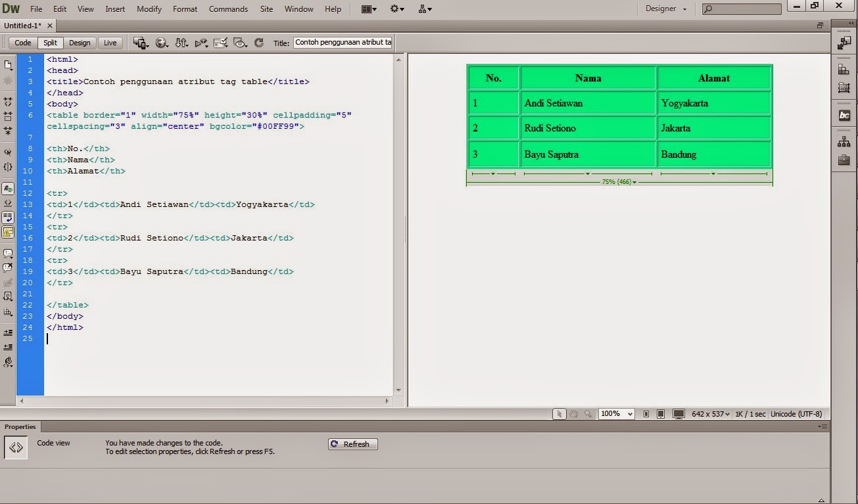Toggle Syntax Error Alerts warning icon
Viewport: 858px width, 504px height.
click(8, 232)
